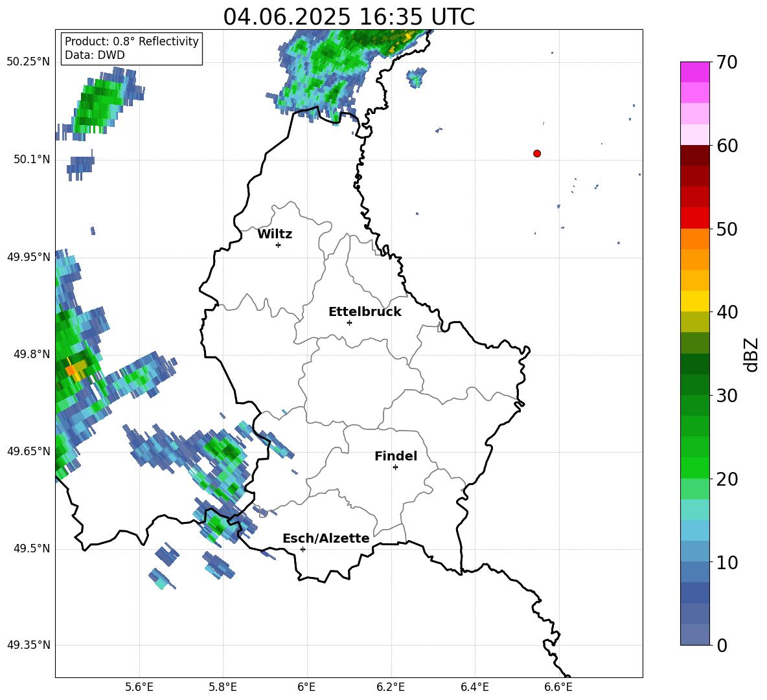Click the colorbar tick label 50
767x700 pixels.
[x=727, y=229]
